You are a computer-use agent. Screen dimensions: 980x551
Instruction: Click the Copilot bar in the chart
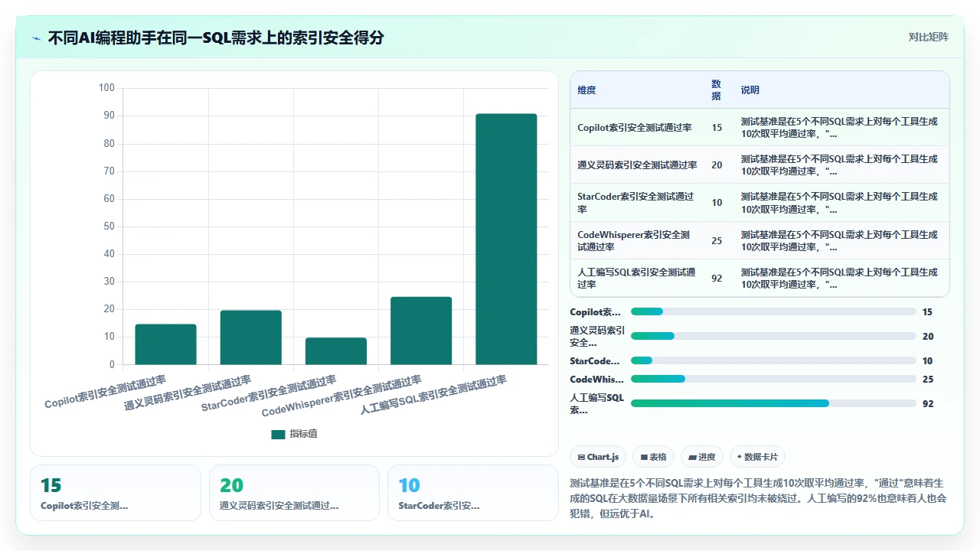tap(165, 344)
